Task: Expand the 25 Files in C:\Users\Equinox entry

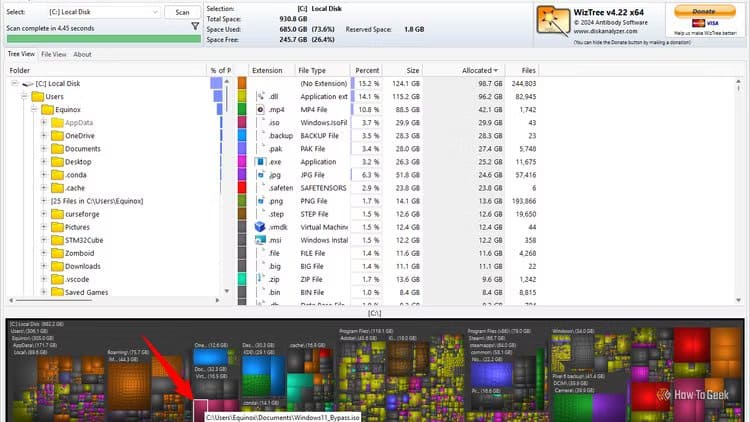Action: tap(44, 201)
